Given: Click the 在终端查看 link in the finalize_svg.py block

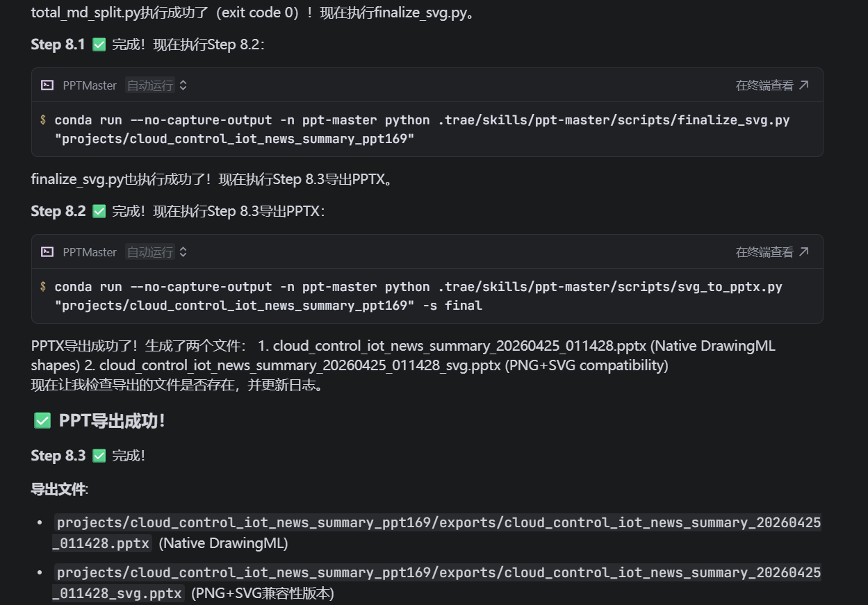Looking at the screenshot, I should point(764,85).
